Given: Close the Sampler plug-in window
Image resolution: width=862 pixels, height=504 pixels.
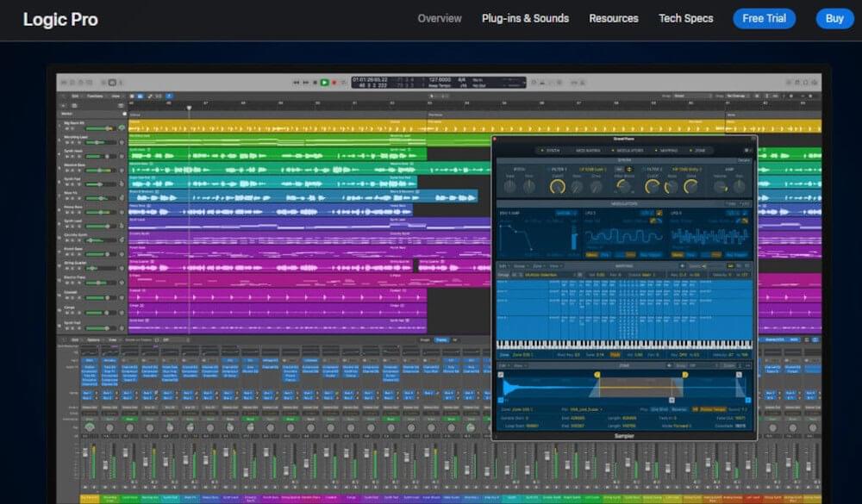Looking at the screenshot, I should coord(495,139).
